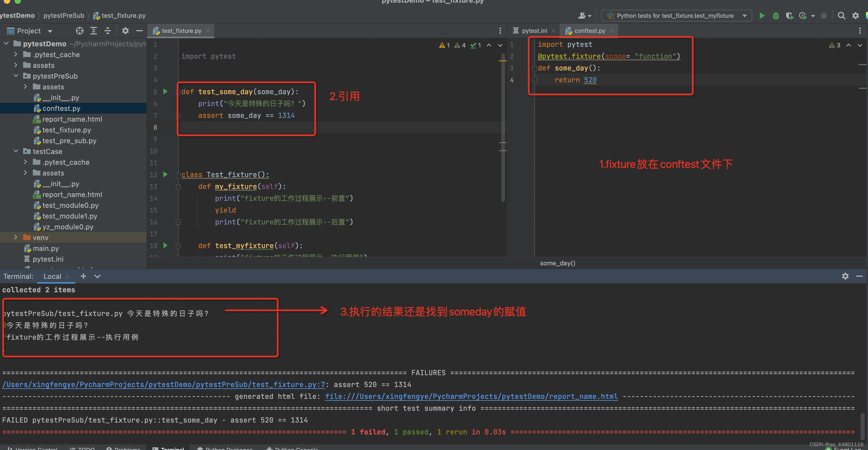The height and width of the screenshot is (450, 868).
Task: Toggle fold marker at def some_day line
Action: click(x=534, y=68)
